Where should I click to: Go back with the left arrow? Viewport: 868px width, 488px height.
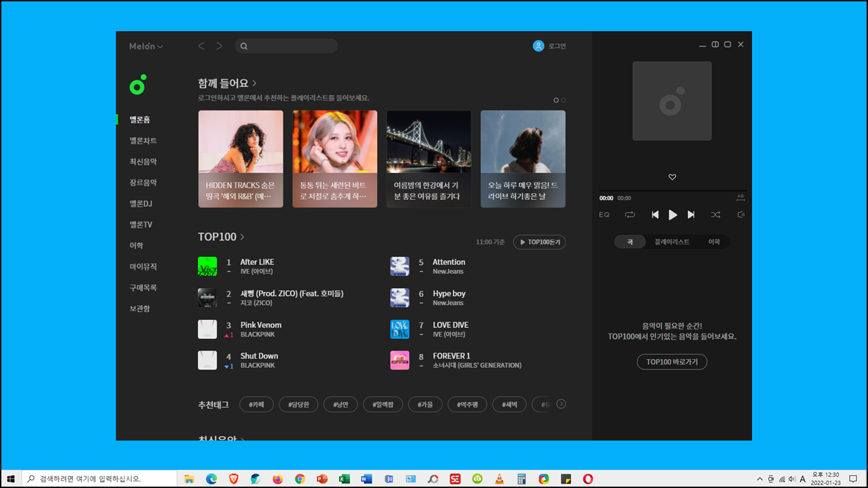[201, 46]
